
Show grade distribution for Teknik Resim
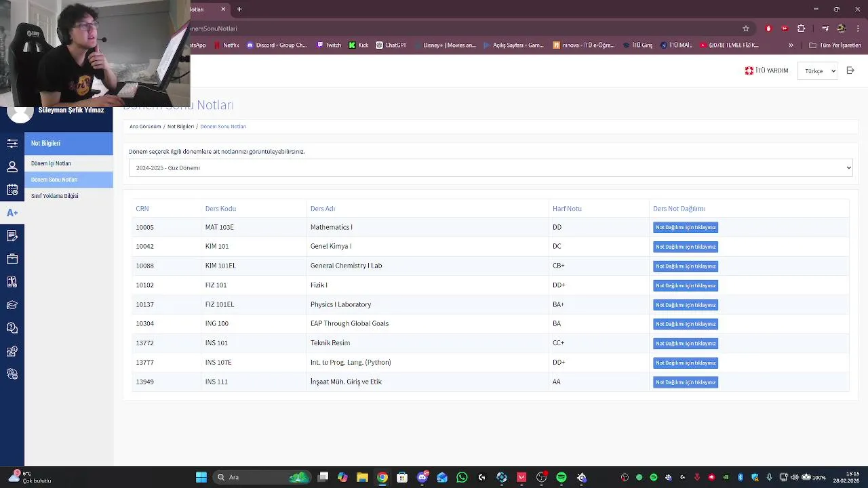click(x=686, y=344)
